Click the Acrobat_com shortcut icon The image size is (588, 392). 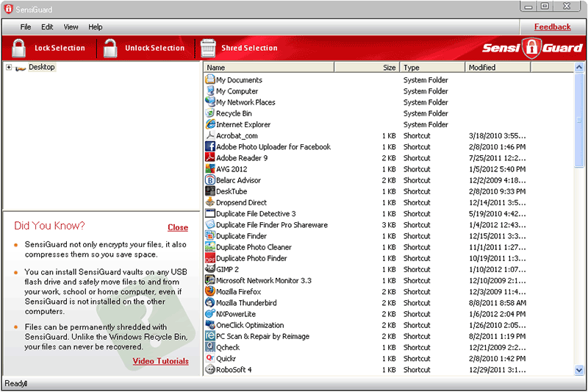coord(210,135)
